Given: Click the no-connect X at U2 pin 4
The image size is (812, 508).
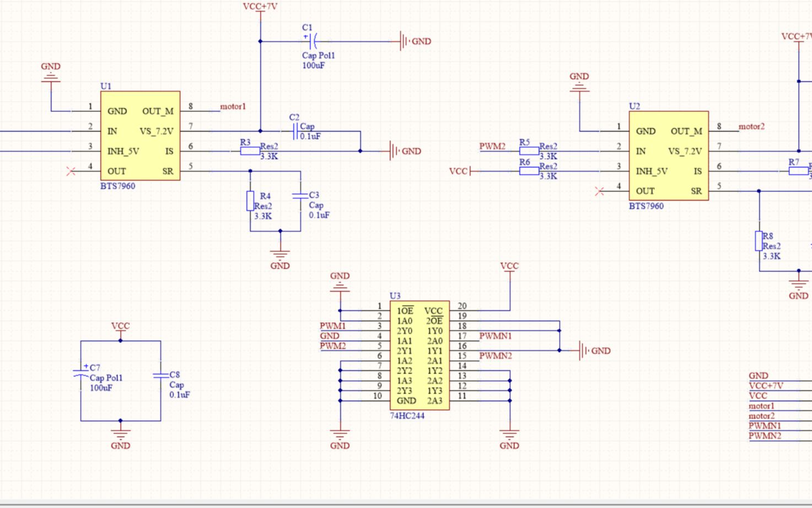Looking at the screenshot, I should click(600, 191).
